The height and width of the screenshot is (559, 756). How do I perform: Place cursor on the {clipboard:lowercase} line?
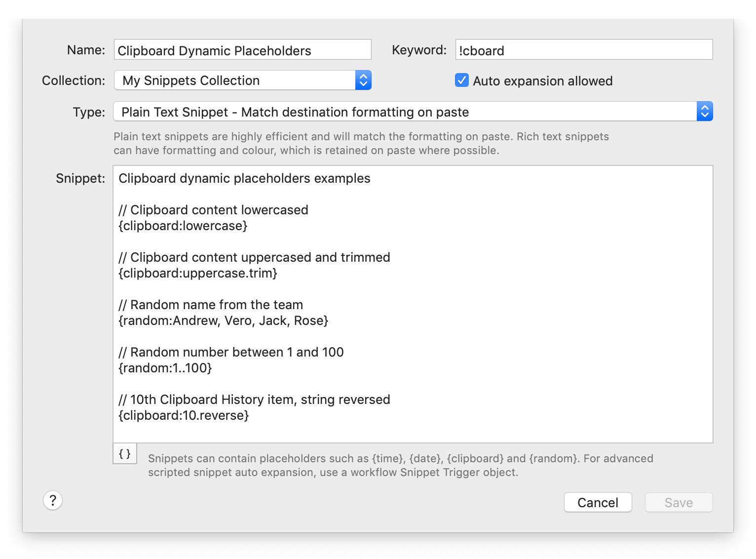(x=183, y=226)
